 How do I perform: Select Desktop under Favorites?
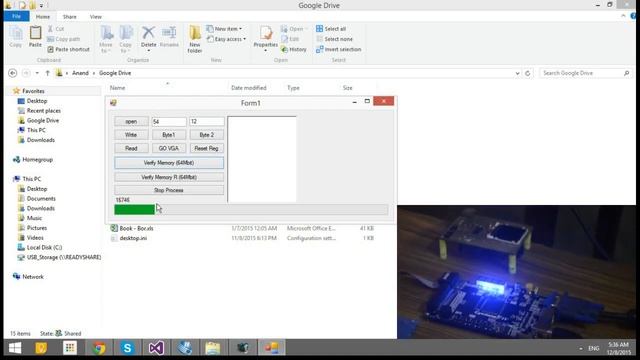pyautogui.click(x=37, y=101)
